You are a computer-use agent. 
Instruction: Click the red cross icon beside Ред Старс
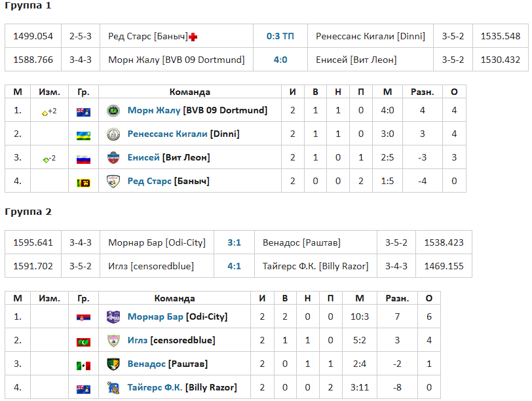[193, 37]
